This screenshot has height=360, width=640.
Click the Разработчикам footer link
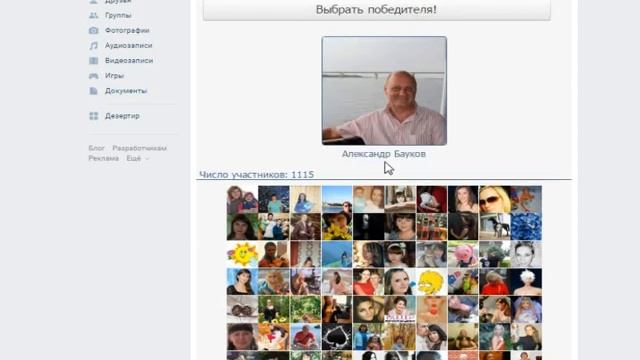pyautogui.click(x=140, y=148)
